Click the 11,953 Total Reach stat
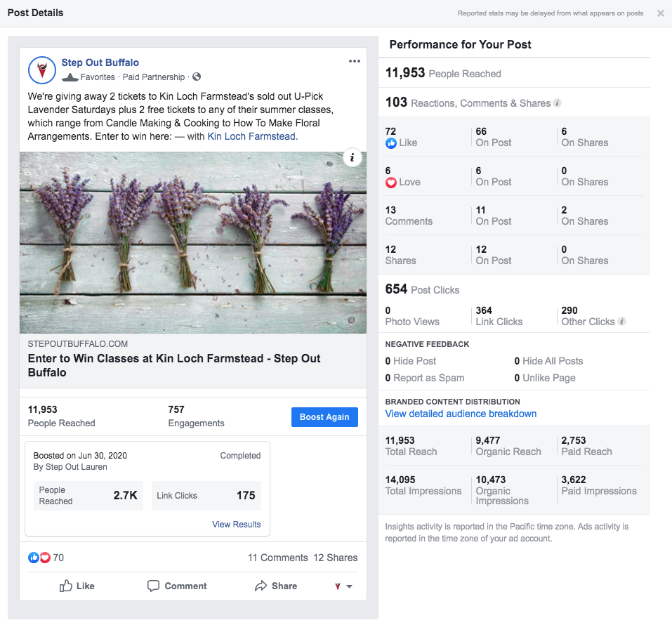 click(411, 446)
